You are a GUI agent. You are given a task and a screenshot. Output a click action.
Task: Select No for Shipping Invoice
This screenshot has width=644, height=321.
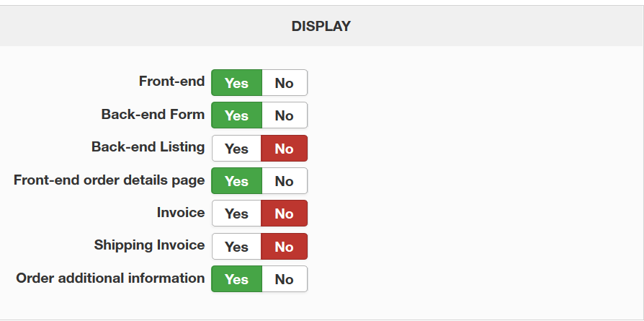(x=285, y=247)
